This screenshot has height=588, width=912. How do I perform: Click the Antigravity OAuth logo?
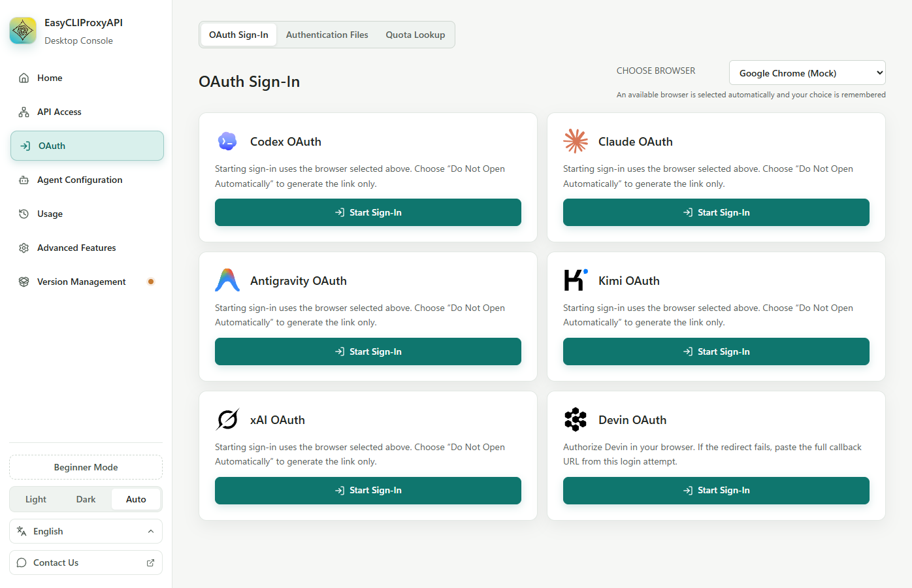tap(227, 280)
